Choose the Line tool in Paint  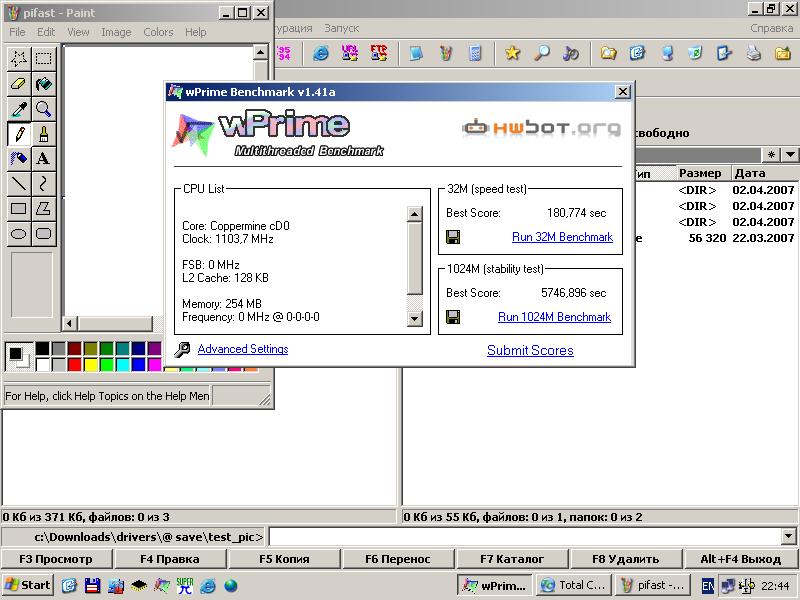point(19,183)
